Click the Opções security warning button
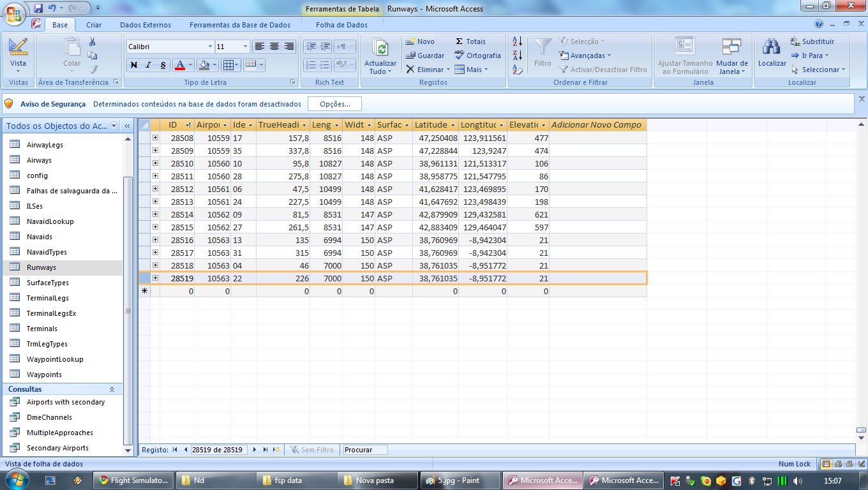868x490 pixels. pyautogui.click(x=334, y=104)
